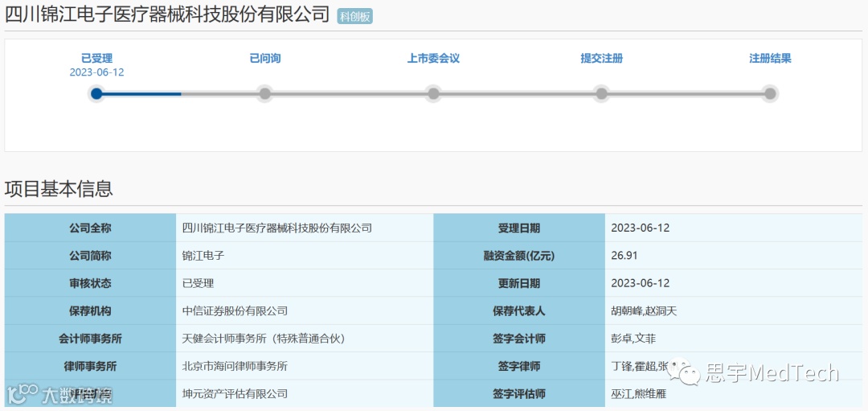This screenshot has width=868, height=411.
Task: Click the 提交注册 progress step dot
Action: [602, 93]
